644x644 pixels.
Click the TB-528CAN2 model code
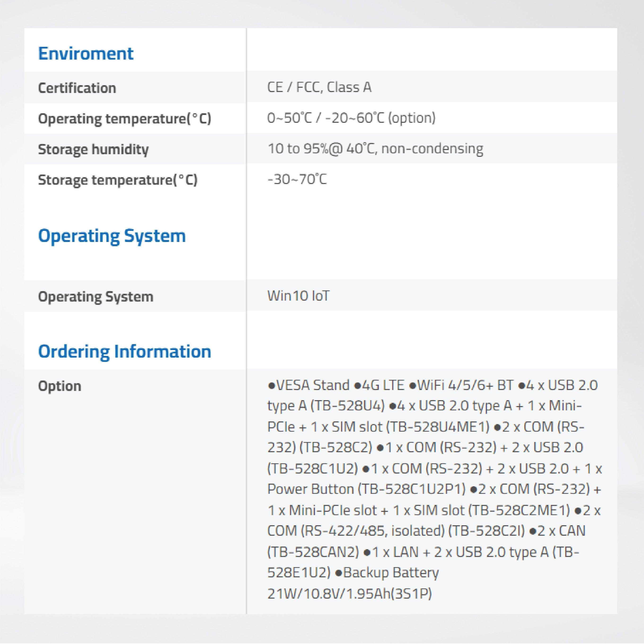coord(313,552)
